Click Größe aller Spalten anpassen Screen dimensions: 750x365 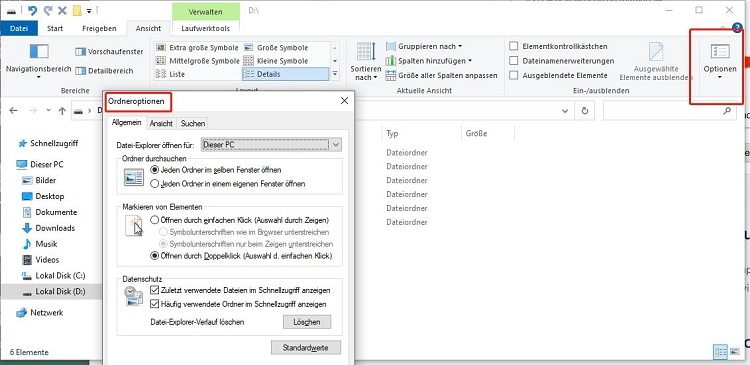441,75
